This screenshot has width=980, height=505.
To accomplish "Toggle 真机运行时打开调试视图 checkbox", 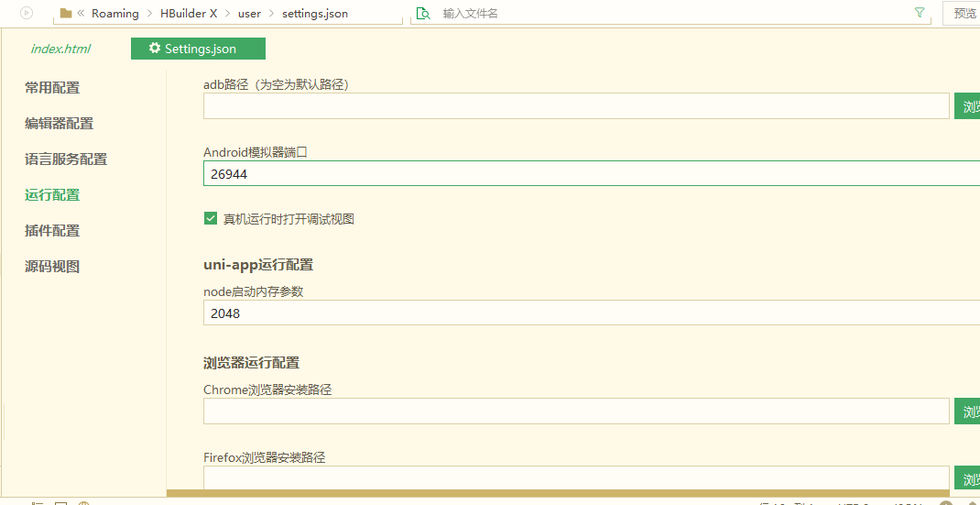I will pos(211,219).
